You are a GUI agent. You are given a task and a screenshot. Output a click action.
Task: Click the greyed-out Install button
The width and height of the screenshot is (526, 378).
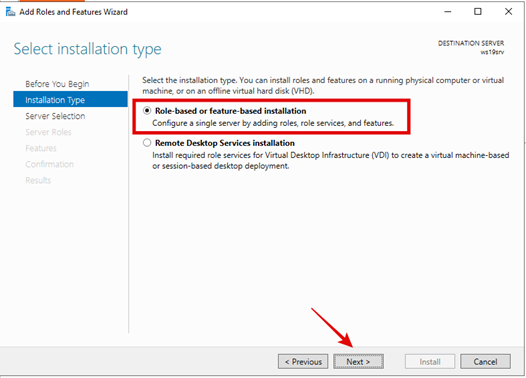[x=430, y=362]
